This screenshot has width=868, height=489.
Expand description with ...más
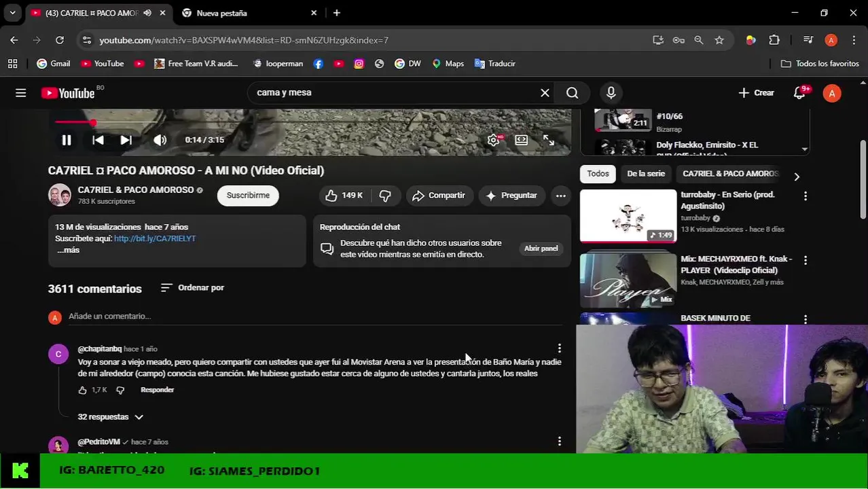pyautogui.click(x=68, y=250)
